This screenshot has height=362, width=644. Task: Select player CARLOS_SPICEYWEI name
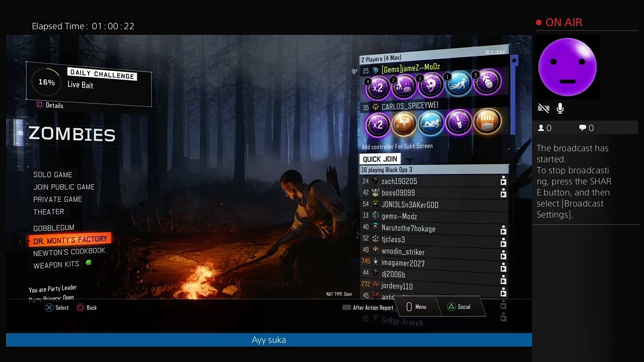[410, 106]
